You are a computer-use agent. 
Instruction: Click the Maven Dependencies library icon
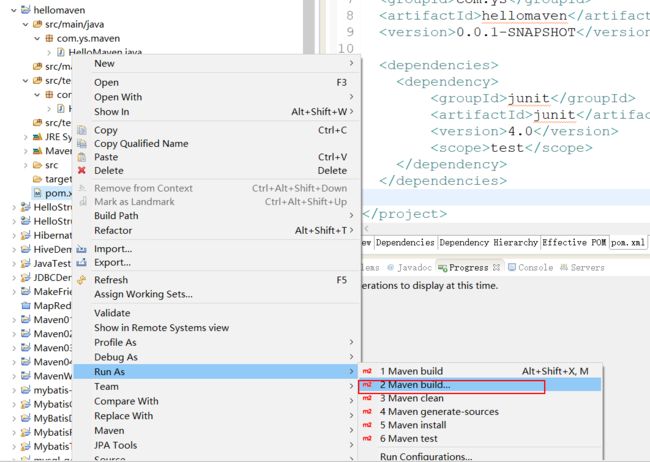click(37, 151)
